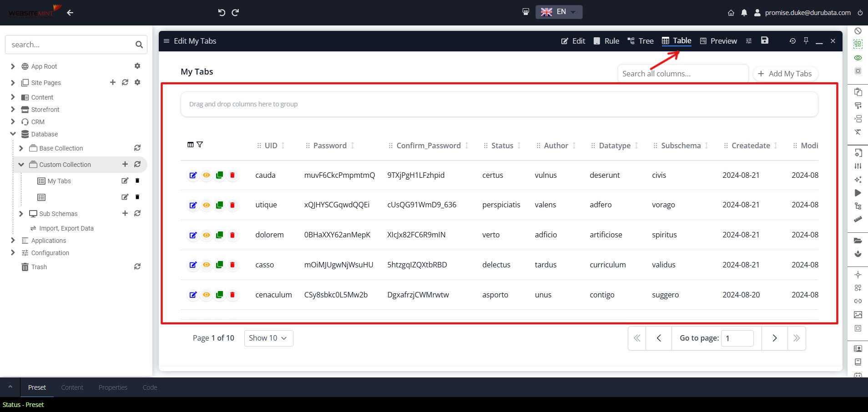Screen dimensions: 868x412
Task: View the cenaculum row with eye icon
Action: 207,295
